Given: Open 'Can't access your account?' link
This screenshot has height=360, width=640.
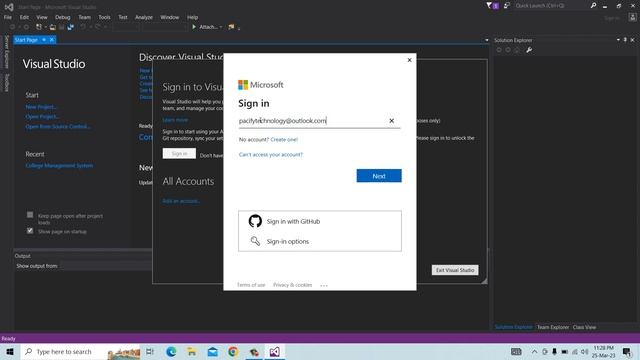Looking at the screenshot, I should pyautogui.click(x=271, y=155).
